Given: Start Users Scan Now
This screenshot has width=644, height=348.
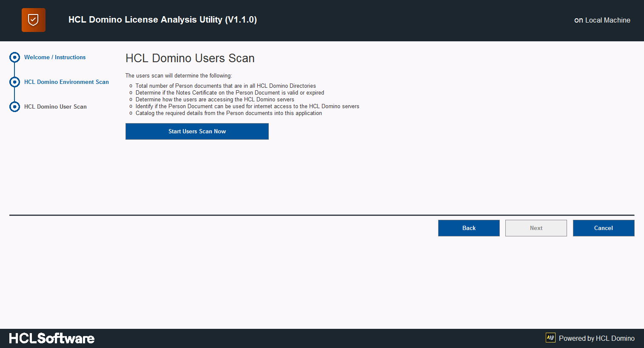Looking at the screenshot, I should pyautogui.click(x=197, y=131).
